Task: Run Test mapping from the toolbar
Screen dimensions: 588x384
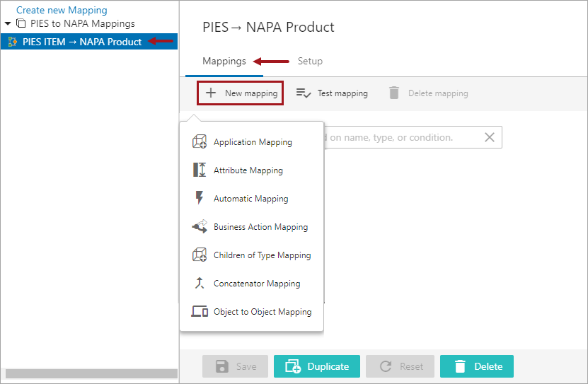Action: click(332, 93)
